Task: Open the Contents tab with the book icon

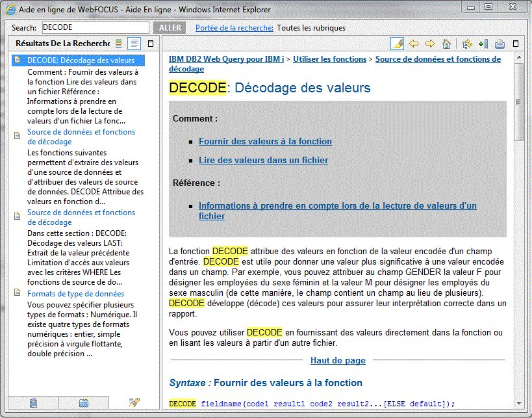Action: (33, 402)
